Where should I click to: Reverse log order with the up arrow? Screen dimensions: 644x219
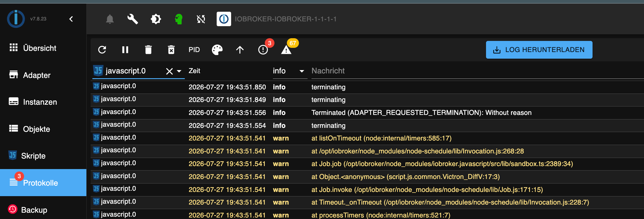[240, 50]
